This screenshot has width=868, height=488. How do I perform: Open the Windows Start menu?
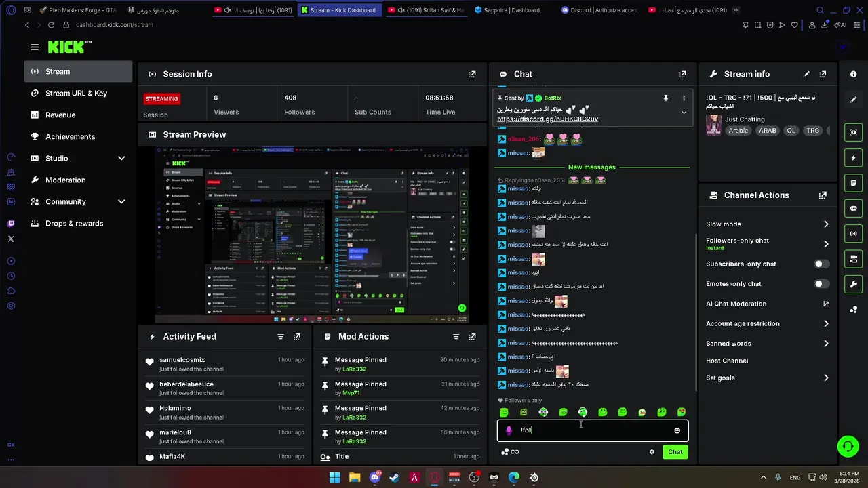click(334, 477)
